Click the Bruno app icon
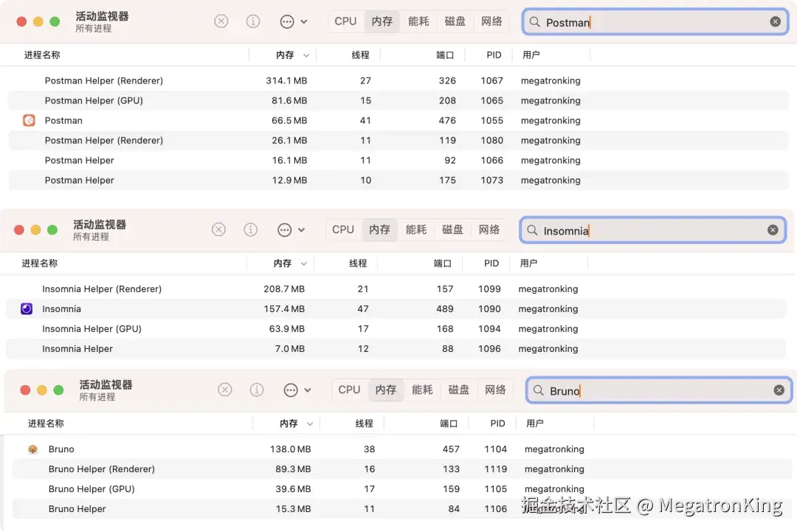 pyautogui.click(x=32, y=449)
